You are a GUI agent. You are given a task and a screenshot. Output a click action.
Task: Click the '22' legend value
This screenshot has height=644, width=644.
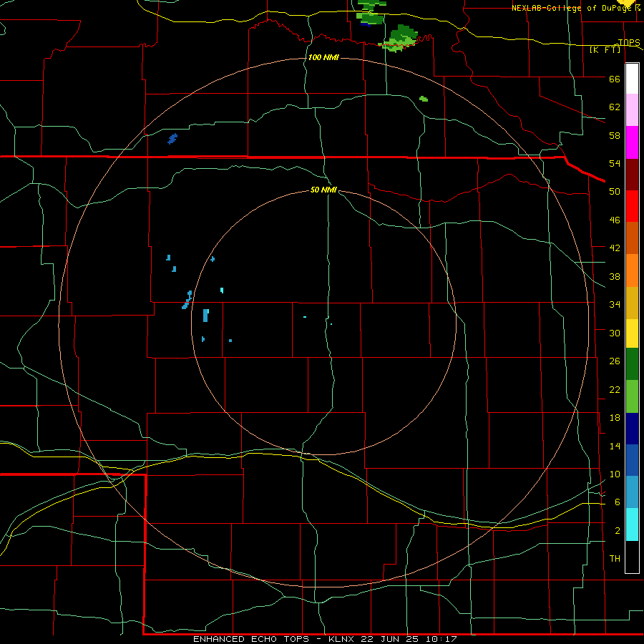[615, 390]
